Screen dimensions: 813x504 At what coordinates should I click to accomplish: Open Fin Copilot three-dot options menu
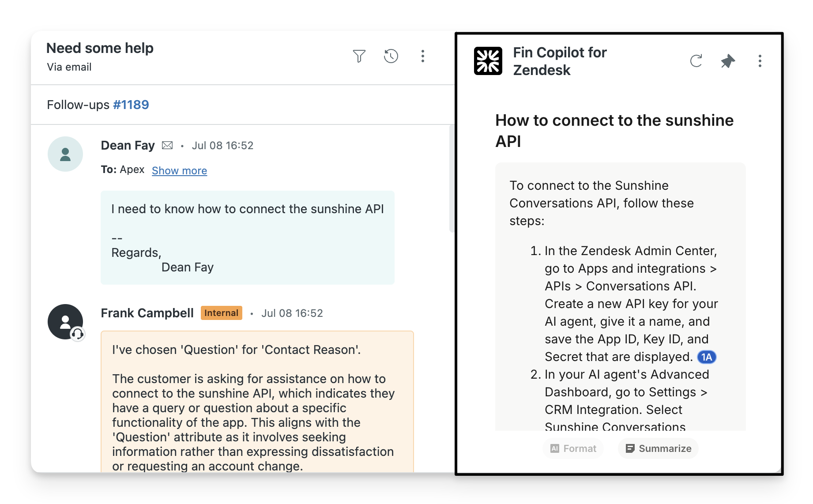760,61
